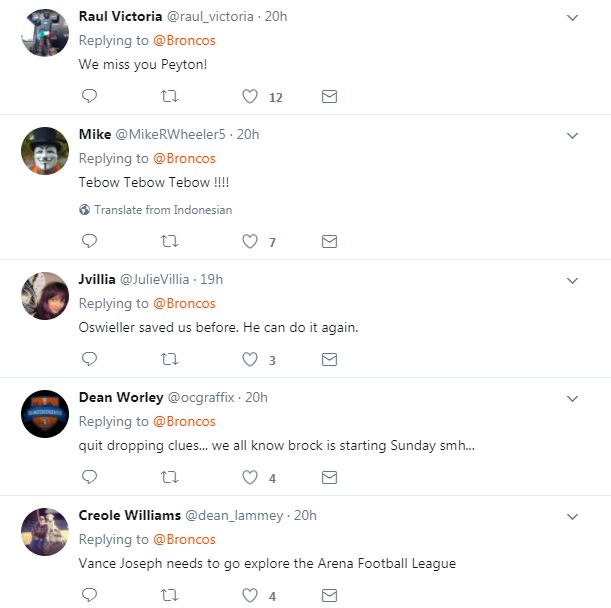
Task: Share Creole Williams' tweet by direct message
Action: (x=329, y=596)
